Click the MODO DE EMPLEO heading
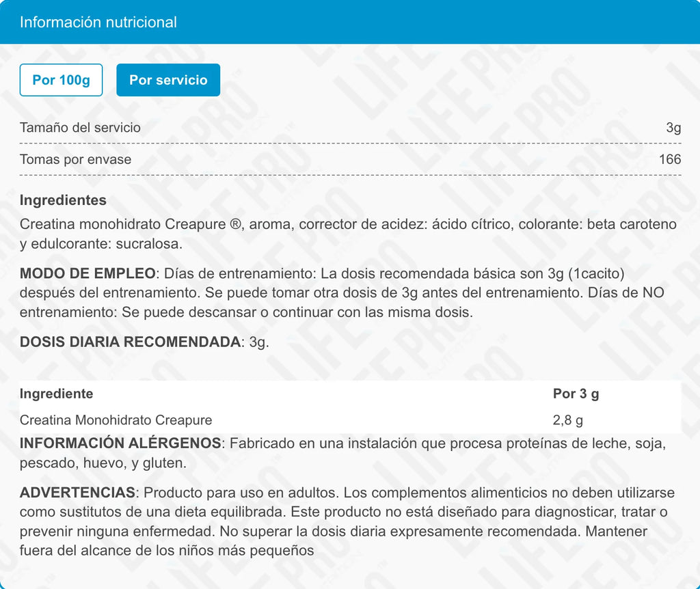700x589 pixels. [x=87, y=273]
